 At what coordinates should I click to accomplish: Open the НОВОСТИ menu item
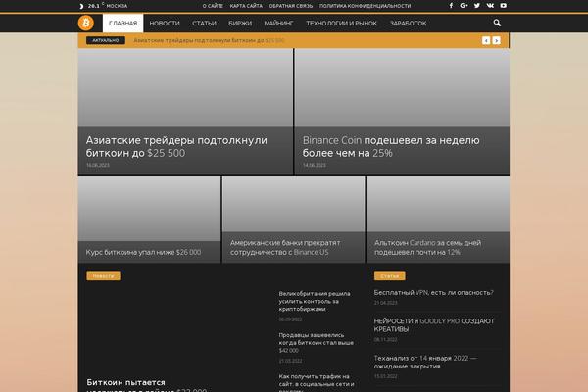[x=165, y=24]
